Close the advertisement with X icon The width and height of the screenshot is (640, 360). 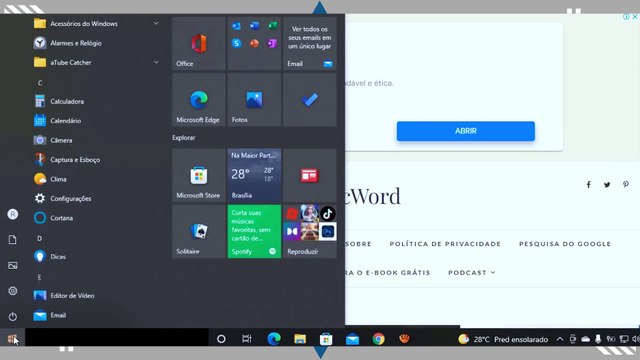click(x=635, y=17)
